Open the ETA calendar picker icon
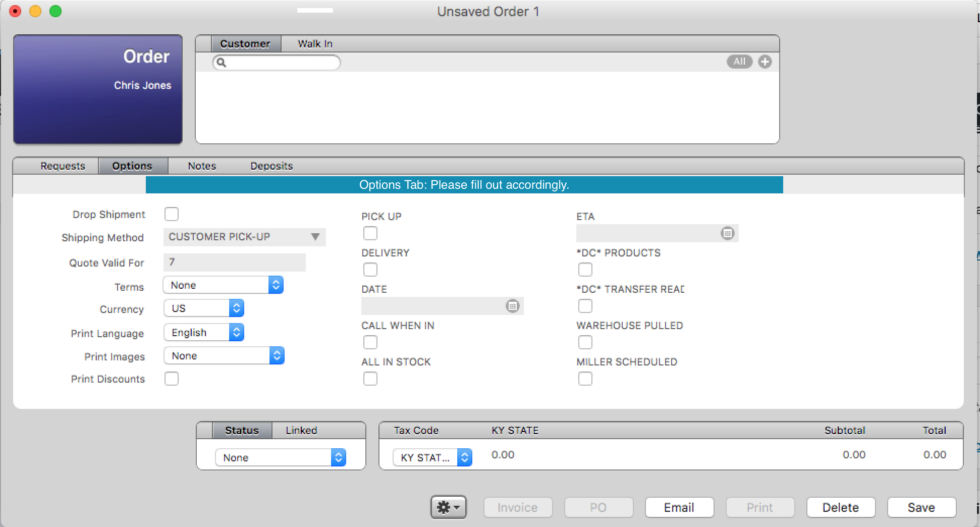This screenshot has width=980, height=527. coord(727,233)
